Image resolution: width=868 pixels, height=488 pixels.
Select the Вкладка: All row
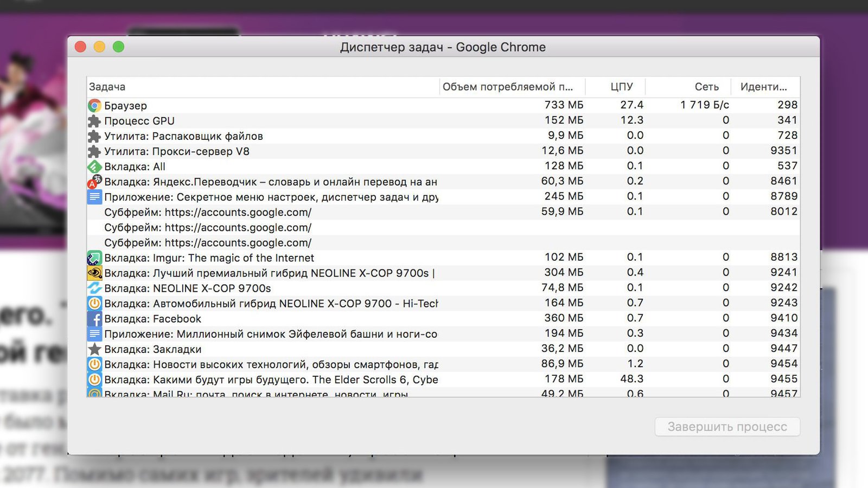(x=443, y=166)
